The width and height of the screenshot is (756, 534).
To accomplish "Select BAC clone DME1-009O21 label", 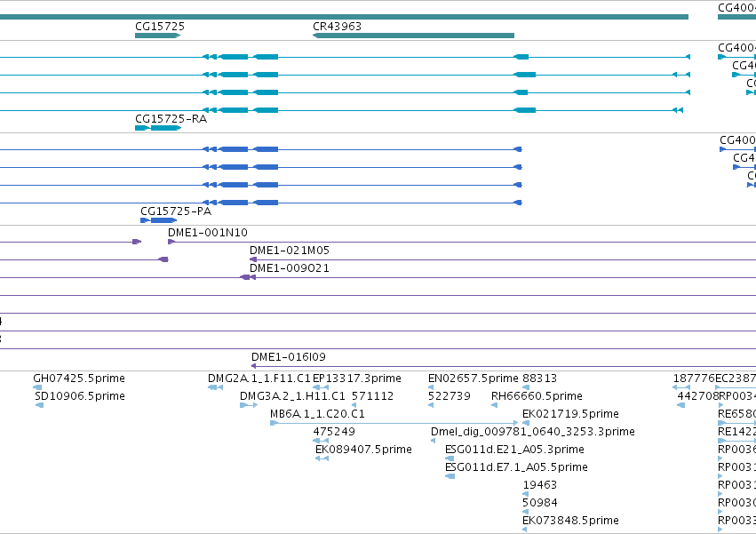I will tap(290, 268).
